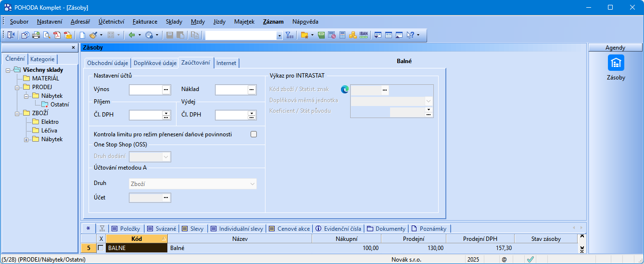The image size is (644, 264).
Task: Open the toolbar search combo box dropdown
Action: (279, 36)
